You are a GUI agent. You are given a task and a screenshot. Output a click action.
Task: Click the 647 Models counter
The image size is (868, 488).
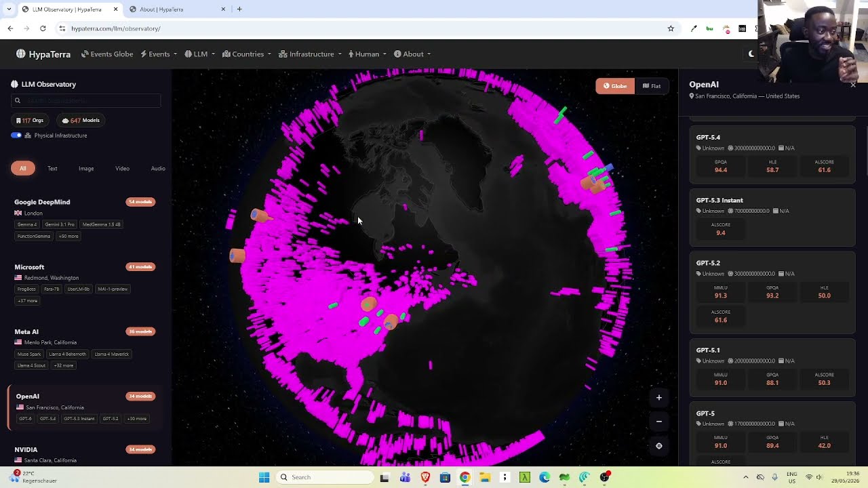(x=81, y=121)
